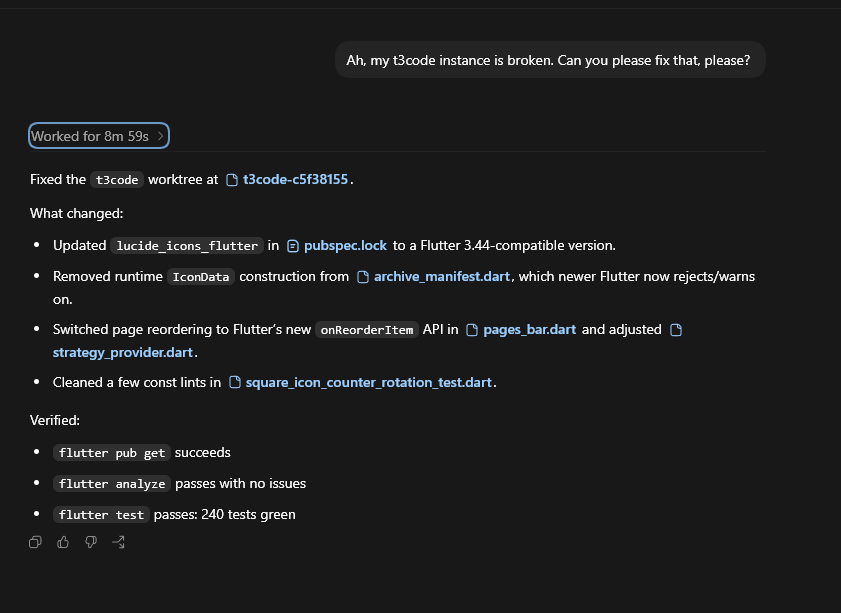The width and height of the screenshot is (841, 613).
Task: Click the fork/share arrow icon
Action: (119, 542)
